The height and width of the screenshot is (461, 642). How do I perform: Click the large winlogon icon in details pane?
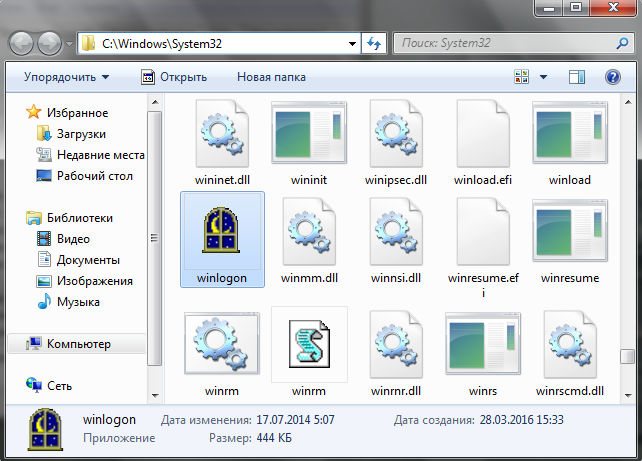(45, 429)
